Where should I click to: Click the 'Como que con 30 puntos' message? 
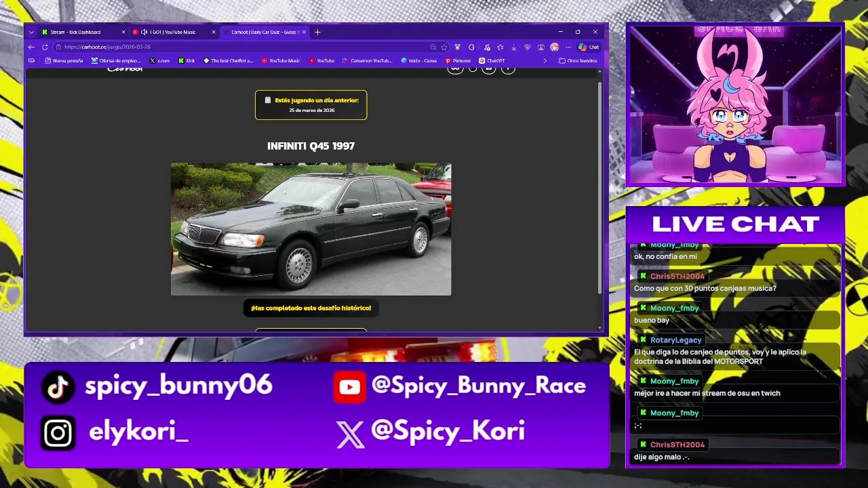point(705,289)
